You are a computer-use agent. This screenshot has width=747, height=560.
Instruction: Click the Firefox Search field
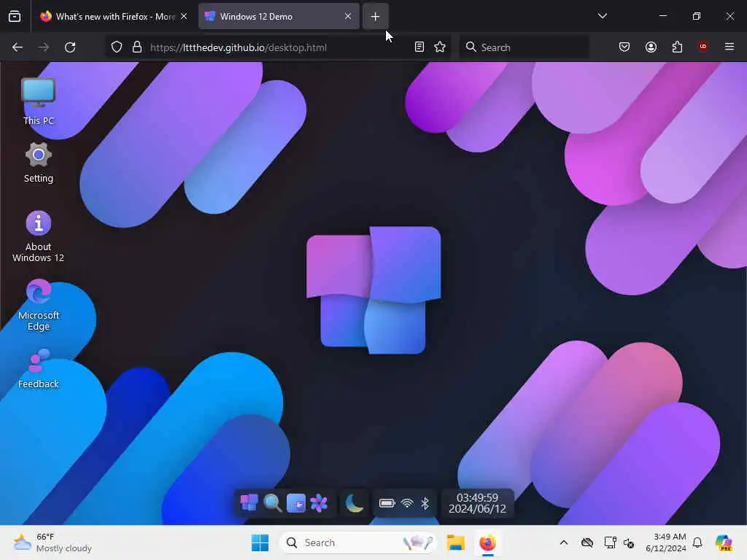(524, 47)
